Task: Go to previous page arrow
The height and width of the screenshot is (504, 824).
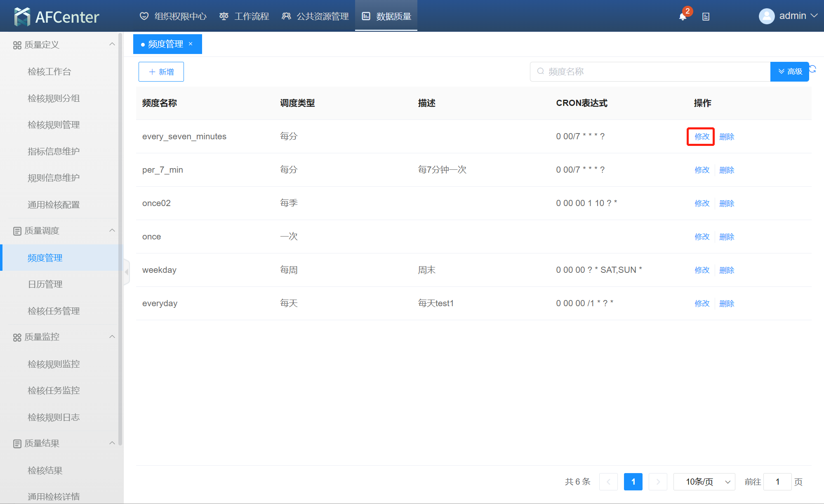Action: [x=608, y=482]
